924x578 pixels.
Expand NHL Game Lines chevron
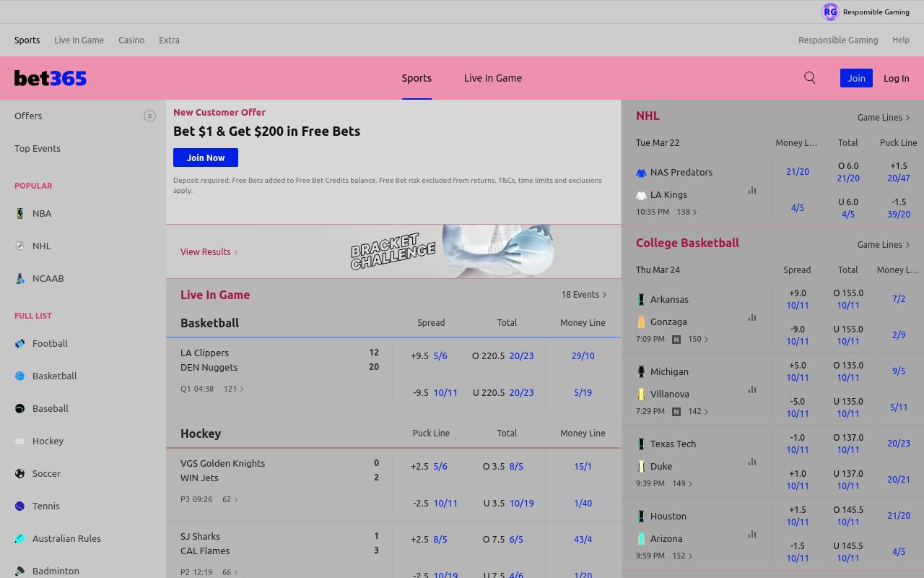pyautogui.click(x=907, y=118)
